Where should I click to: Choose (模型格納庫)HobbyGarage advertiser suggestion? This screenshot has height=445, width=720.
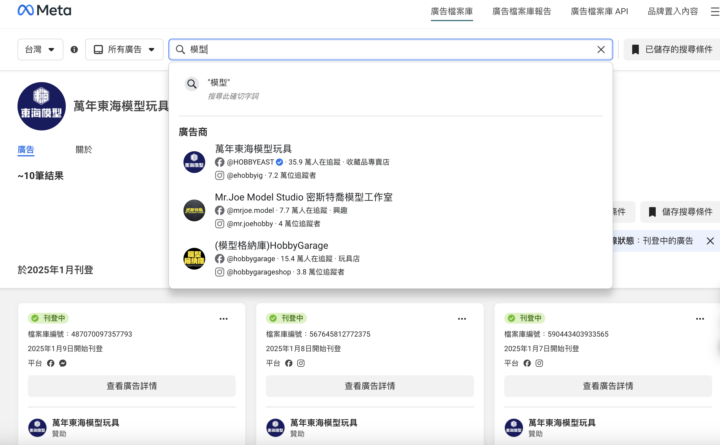pos(271,245)
